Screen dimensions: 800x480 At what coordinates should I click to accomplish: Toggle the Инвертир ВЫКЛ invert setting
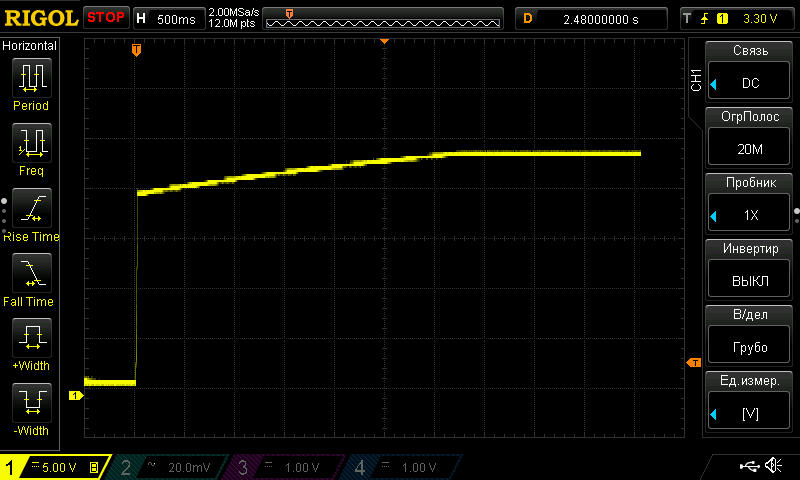click(x=750, y=270)
